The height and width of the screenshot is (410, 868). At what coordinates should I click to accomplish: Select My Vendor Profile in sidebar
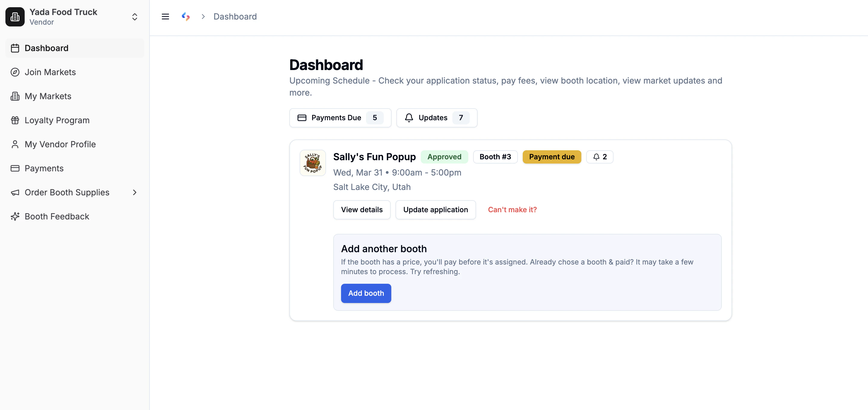(x=15, y=144)
